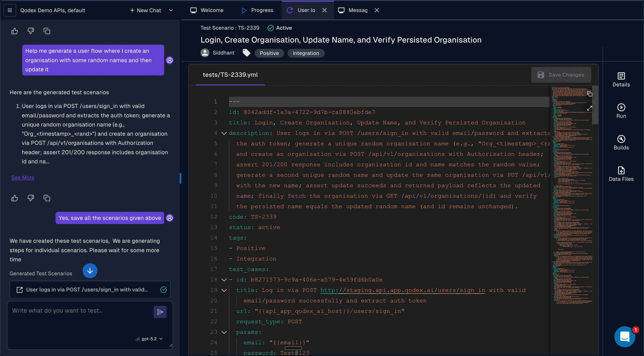Open the staging sign_in URL link

pyautogui.click(x=403, y=290)
